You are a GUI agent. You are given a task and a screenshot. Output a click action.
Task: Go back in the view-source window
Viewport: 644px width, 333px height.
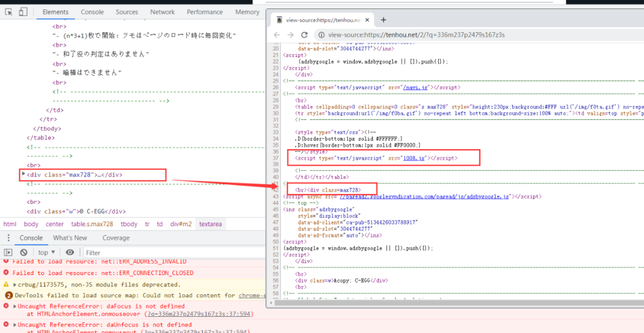coord(277,35)
